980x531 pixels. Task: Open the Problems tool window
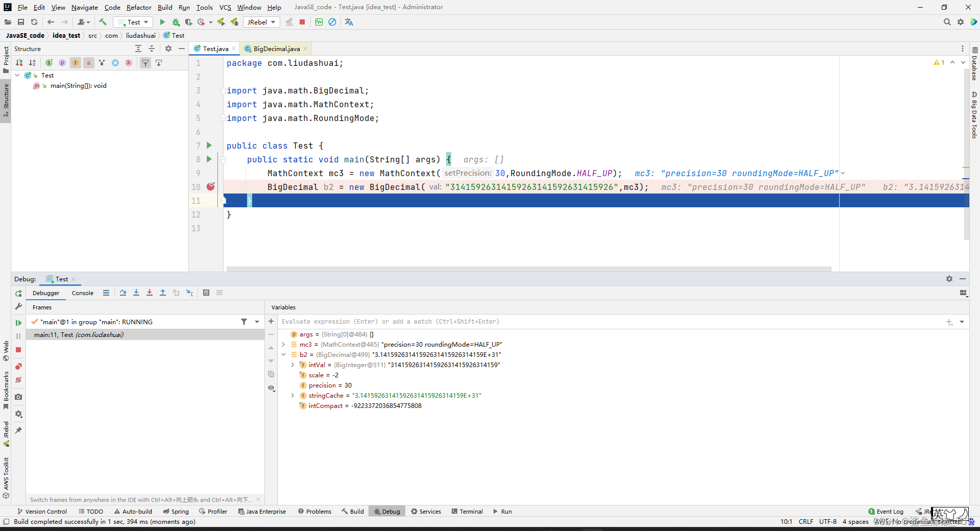pos(314,511)
